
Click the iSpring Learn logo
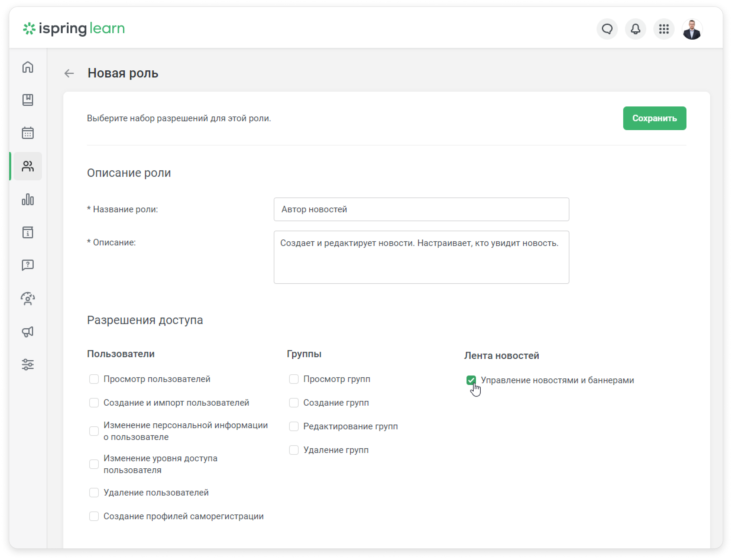[74, 29]
